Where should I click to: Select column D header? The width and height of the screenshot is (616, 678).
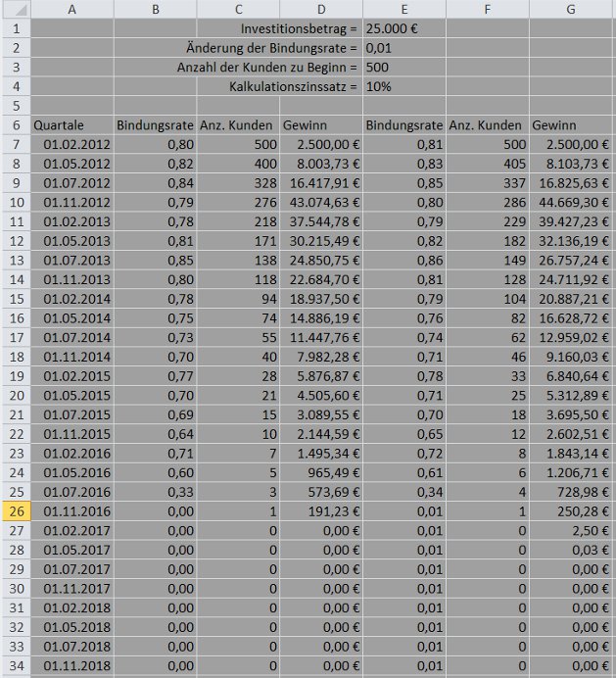tap(320, 9)
